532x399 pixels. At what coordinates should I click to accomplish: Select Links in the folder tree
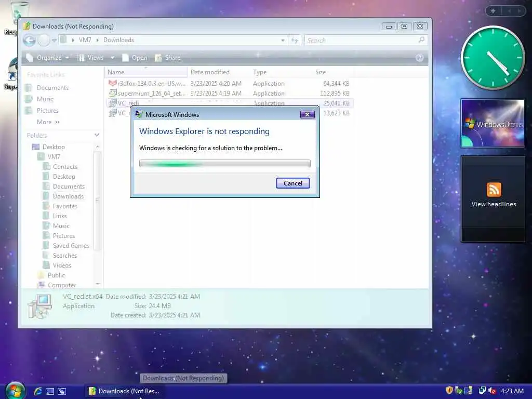click(x=55, y=216)
